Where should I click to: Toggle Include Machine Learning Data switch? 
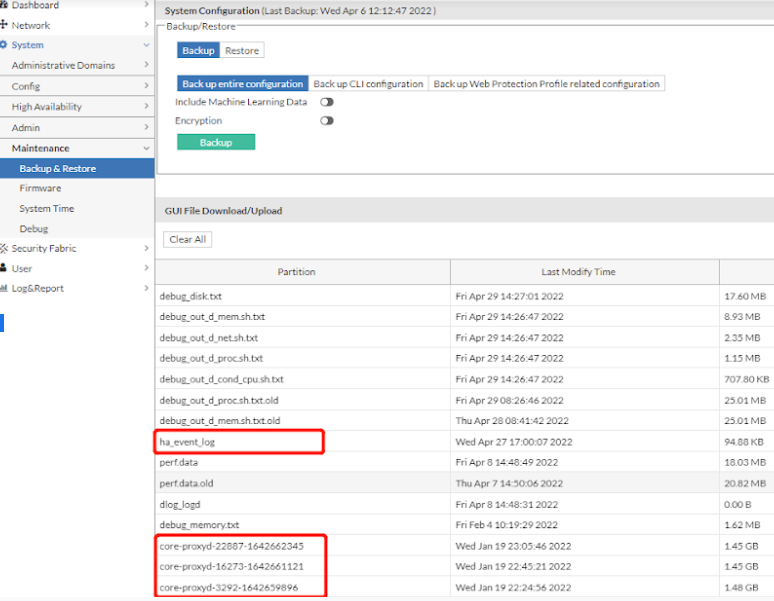[x=327, y=102]
